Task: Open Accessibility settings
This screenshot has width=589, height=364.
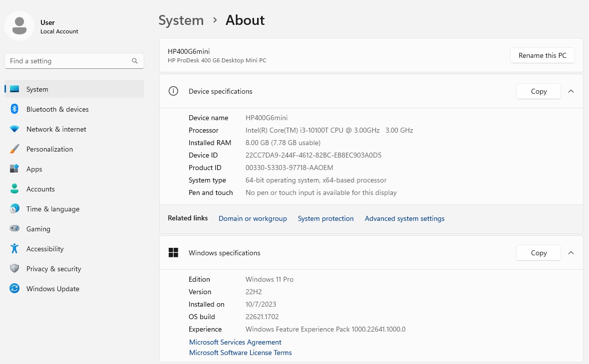Action: pyautogui.click(x=74, y=248)
